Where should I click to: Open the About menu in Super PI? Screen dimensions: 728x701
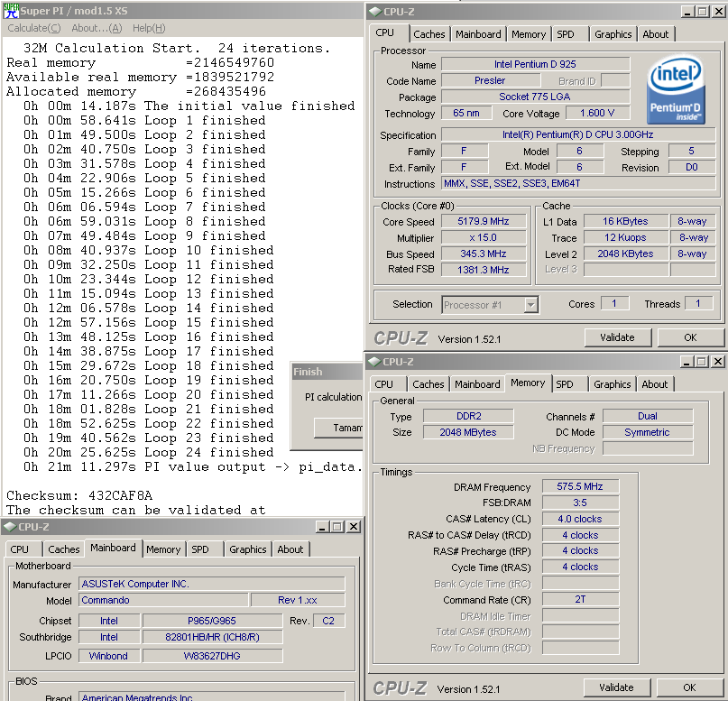[97, 28]
